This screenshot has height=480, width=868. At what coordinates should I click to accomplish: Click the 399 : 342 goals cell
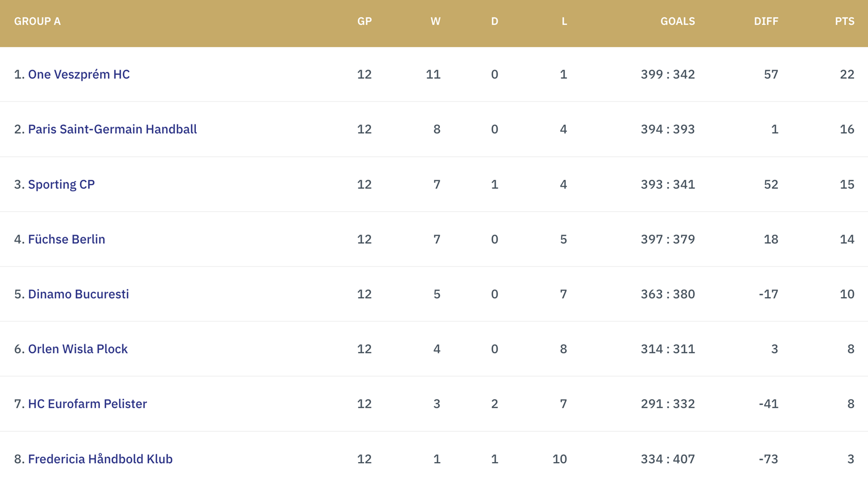(x=668, y=74)
